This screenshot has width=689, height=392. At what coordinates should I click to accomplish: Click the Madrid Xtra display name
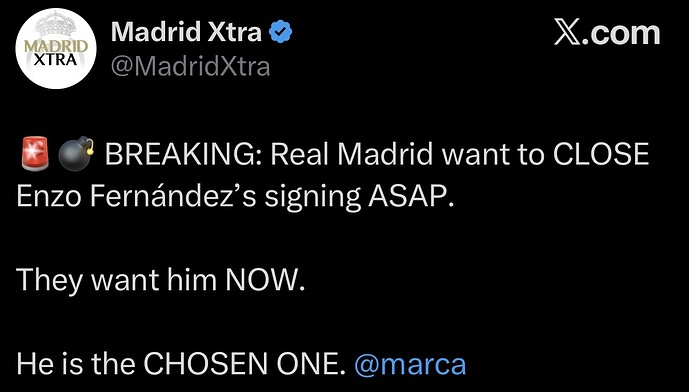point(186,33)
